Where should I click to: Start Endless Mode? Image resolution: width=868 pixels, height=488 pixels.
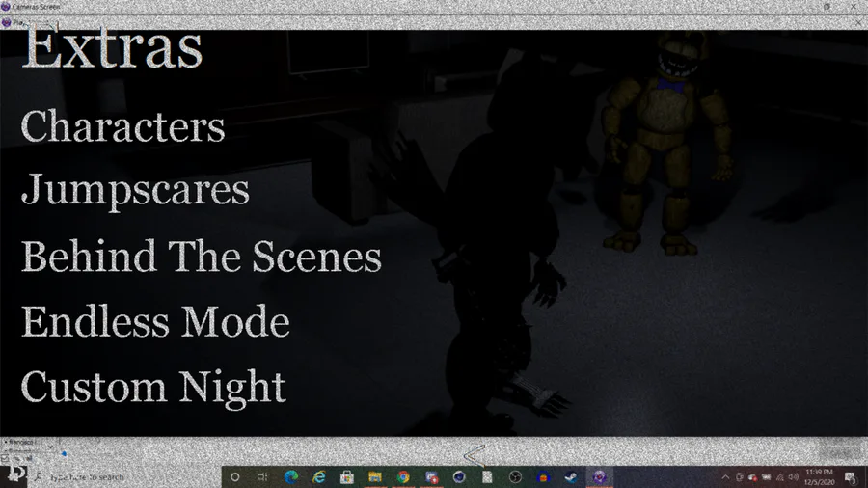155,321
